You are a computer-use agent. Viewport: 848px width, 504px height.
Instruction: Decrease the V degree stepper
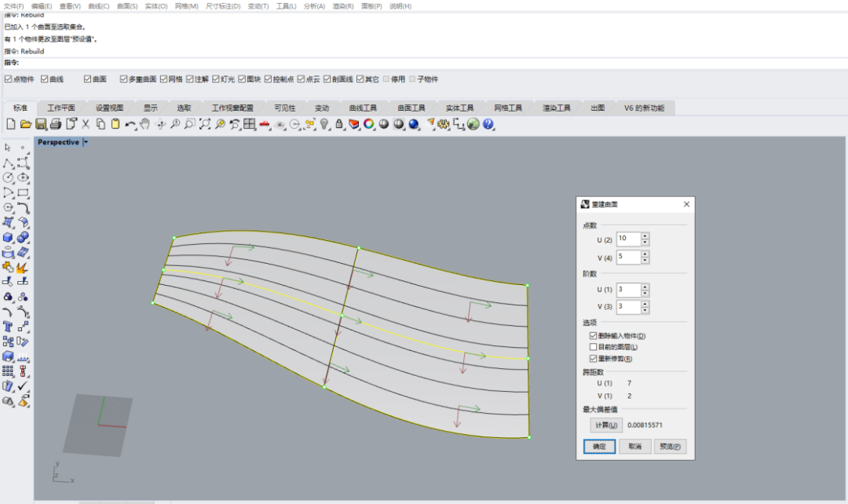tap(645, 309)
